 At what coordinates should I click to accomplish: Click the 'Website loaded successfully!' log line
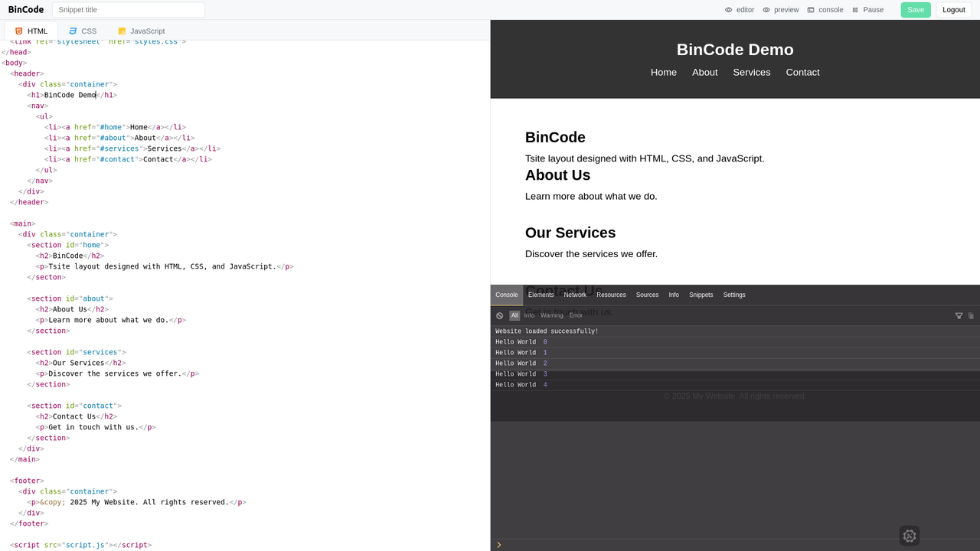(735, 331)
